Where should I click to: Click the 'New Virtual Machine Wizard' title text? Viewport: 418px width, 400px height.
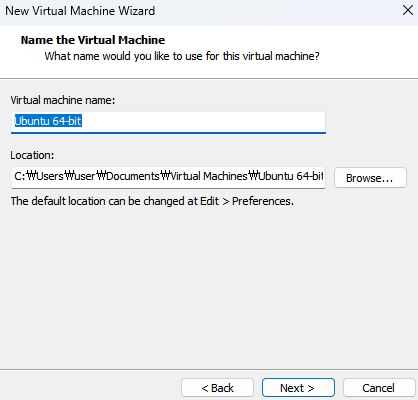pyautogui.click(x=80, y=11)
